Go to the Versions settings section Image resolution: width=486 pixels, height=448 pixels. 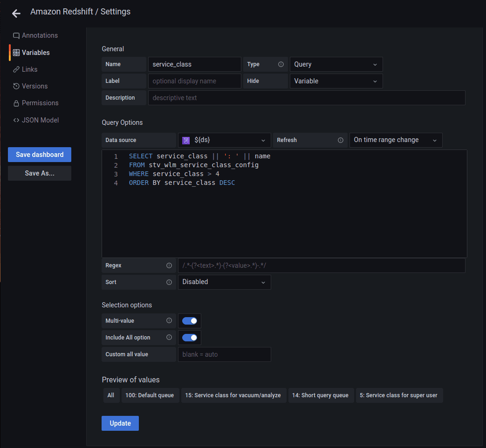click(30, 86)
